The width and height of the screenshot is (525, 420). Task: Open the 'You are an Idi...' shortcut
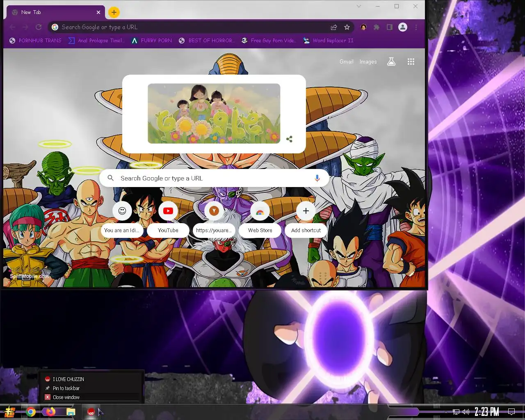pos(122,219)
